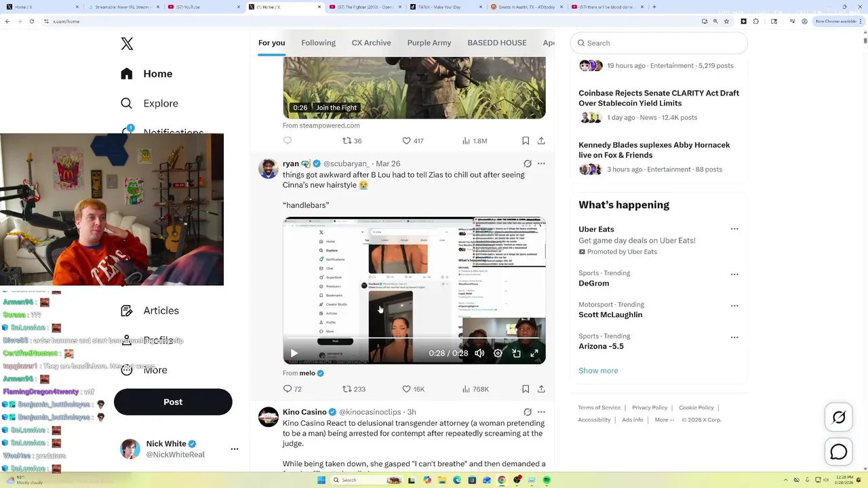View analytics showing 1.8M views
Screen dimensions: 868x488
(474, 141)
